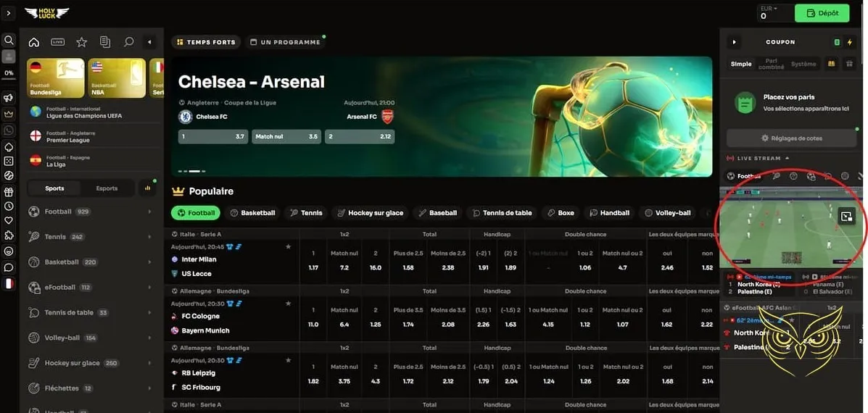Viewport: 868px width, 413px height.
Task: Click the crown VIP icon in sidebar
Action: 9,114
